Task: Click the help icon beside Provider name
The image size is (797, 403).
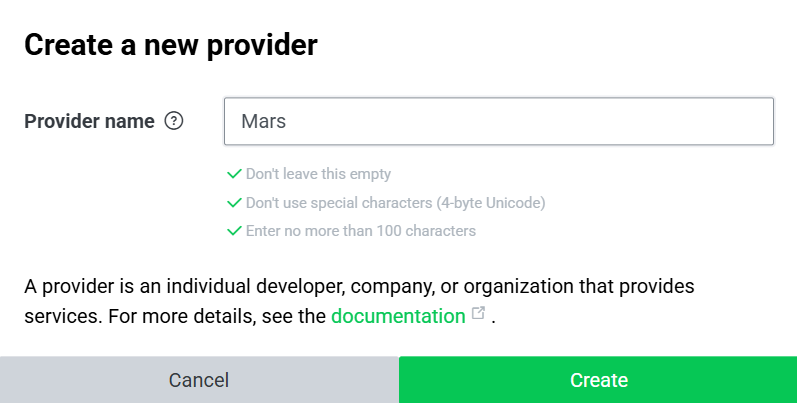Action: point(174,122)
